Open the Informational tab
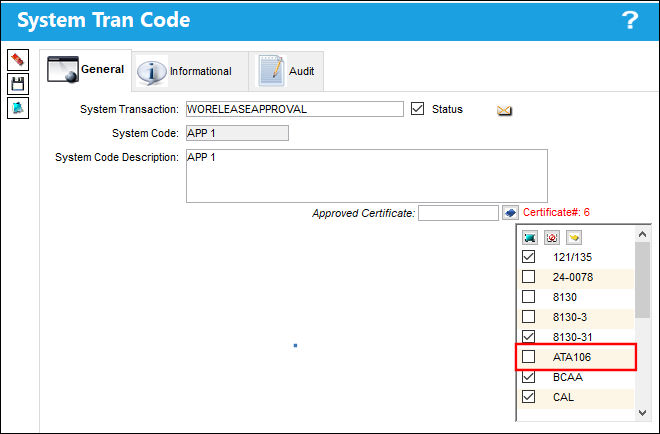660x434 pixels. (x=190, y=71)
